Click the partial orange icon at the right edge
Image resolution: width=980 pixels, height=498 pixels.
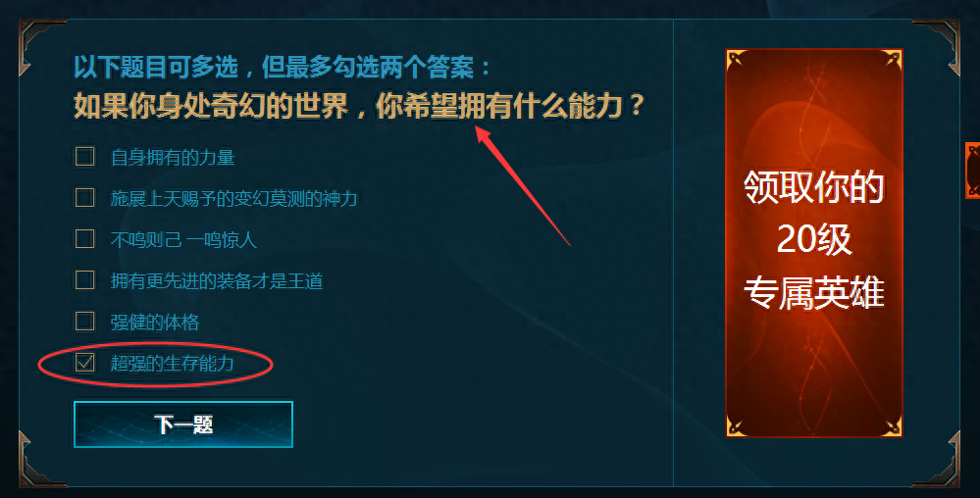[x=972, y=170]
